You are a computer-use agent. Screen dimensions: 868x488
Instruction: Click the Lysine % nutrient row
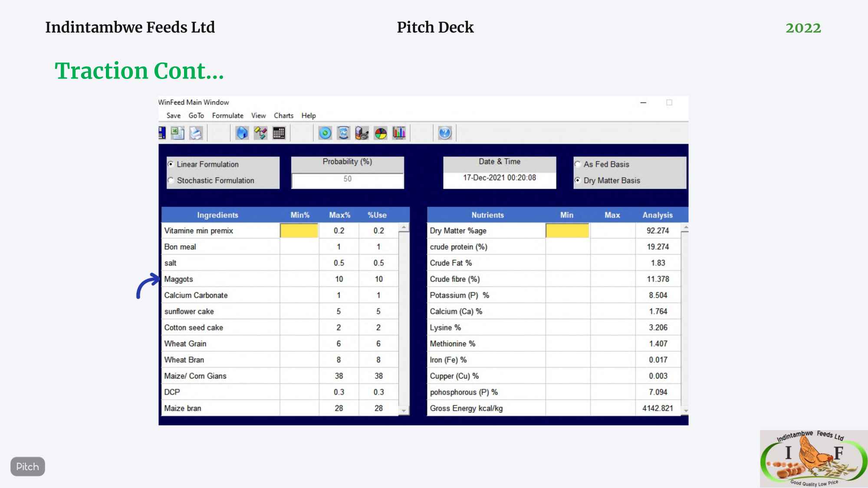(554, 328)
